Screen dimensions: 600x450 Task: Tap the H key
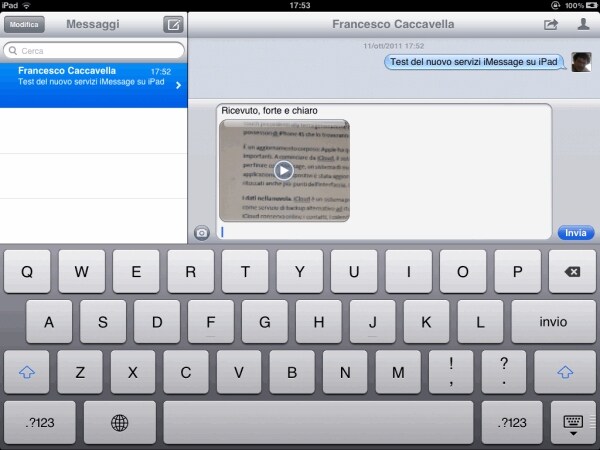[x=319, y=322]
